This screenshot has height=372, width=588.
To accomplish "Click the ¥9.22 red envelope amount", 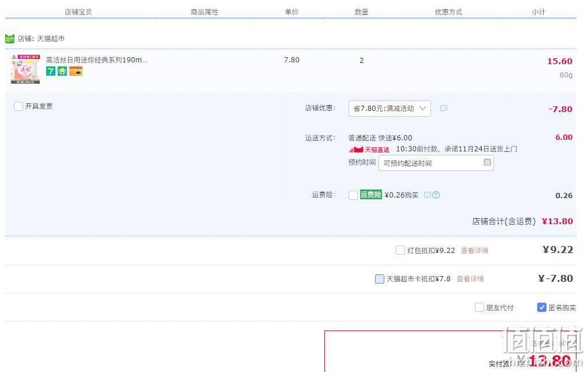I will point(558,250).
